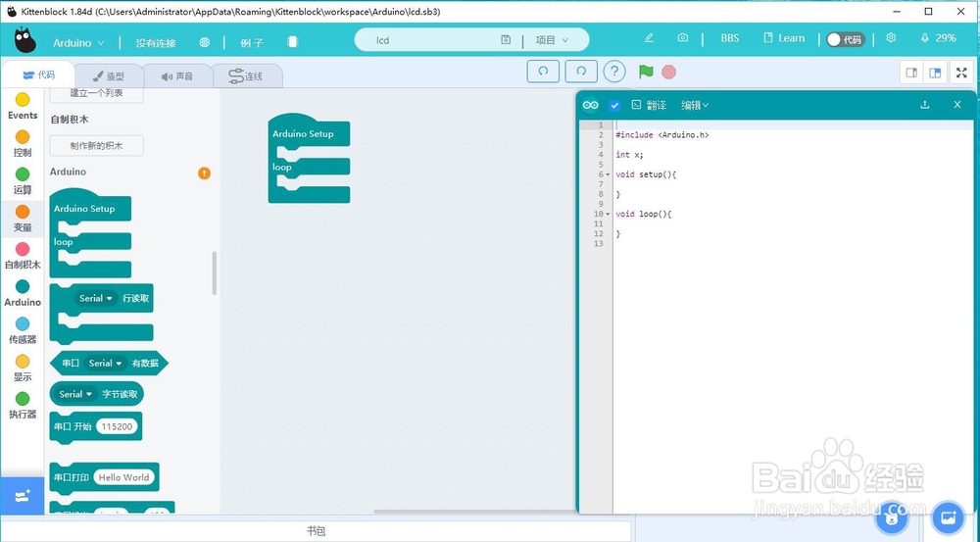Open Serial dropdown in 字节读取 block
The width and height of the screenshot is (980, 542).
coord(75,394)
